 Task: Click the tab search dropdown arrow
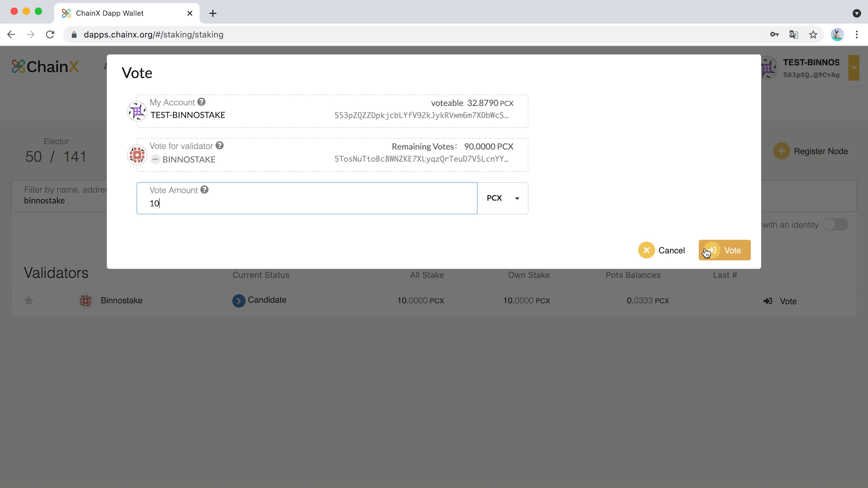(x=857, y=13)
